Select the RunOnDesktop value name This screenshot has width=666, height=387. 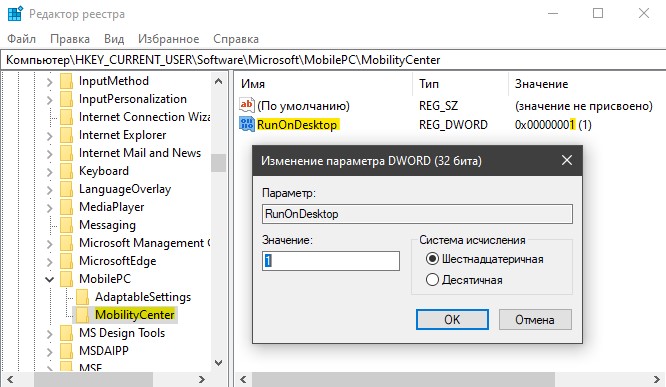[x=297, y=124]
